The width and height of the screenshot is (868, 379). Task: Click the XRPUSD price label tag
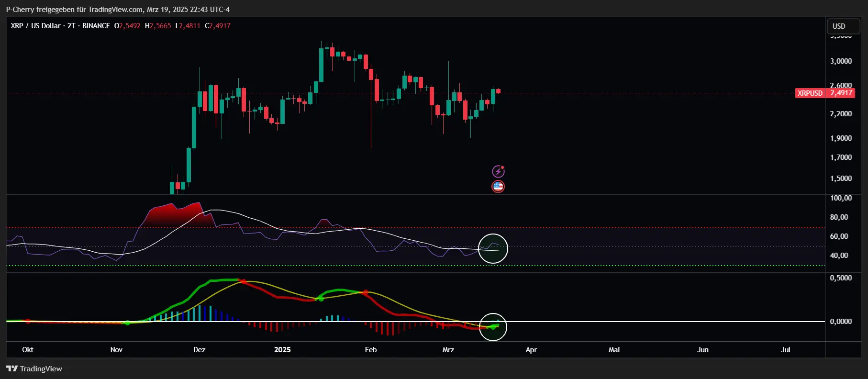coord(810,93)
